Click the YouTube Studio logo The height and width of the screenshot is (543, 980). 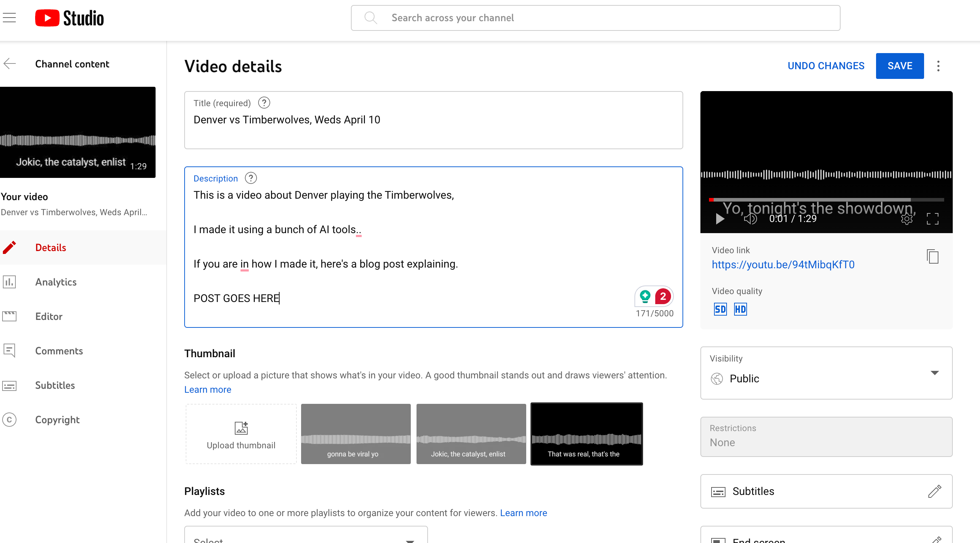69,18
